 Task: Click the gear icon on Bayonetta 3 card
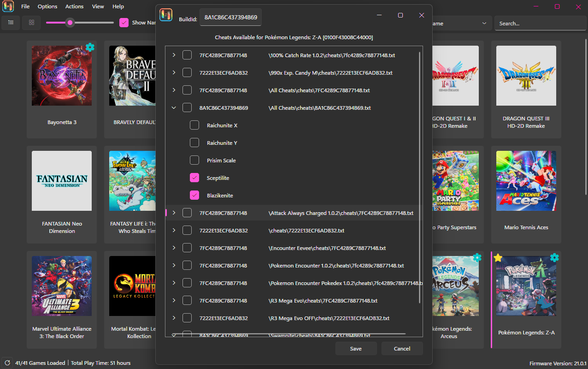[x=90, y=47]
